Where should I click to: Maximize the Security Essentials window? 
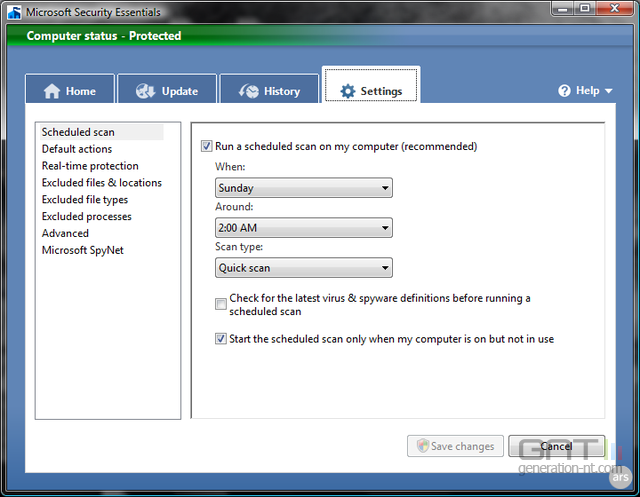[x=584, y=8]
